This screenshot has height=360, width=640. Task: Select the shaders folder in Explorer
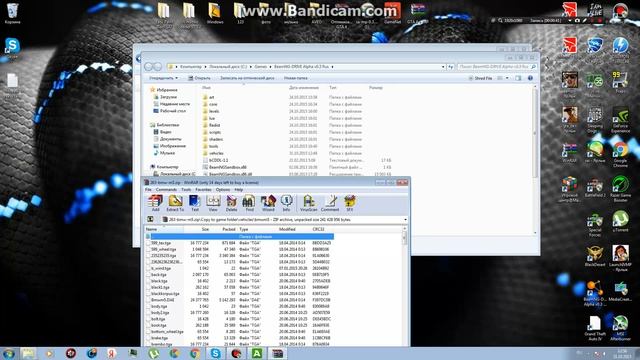click(213, 139)
